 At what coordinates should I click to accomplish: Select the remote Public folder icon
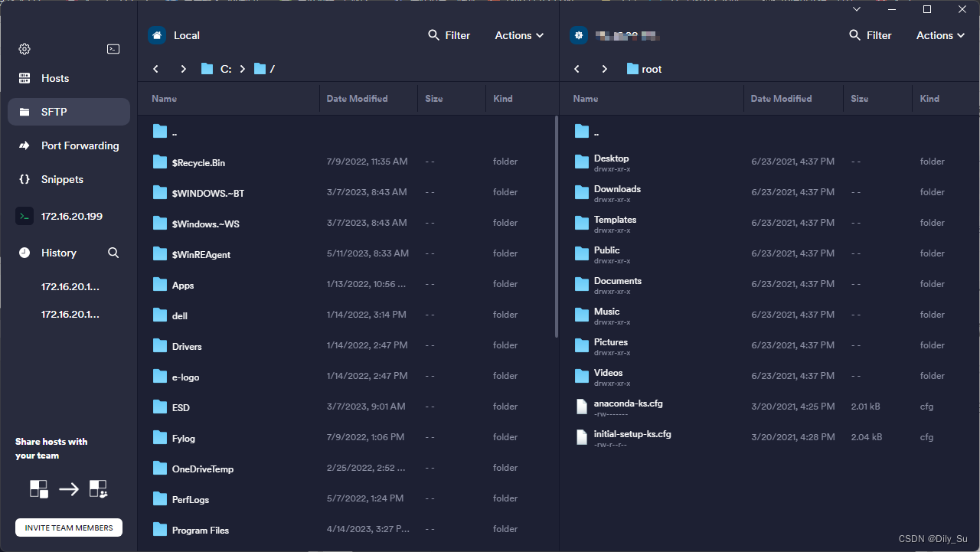(x=582, y=253)
